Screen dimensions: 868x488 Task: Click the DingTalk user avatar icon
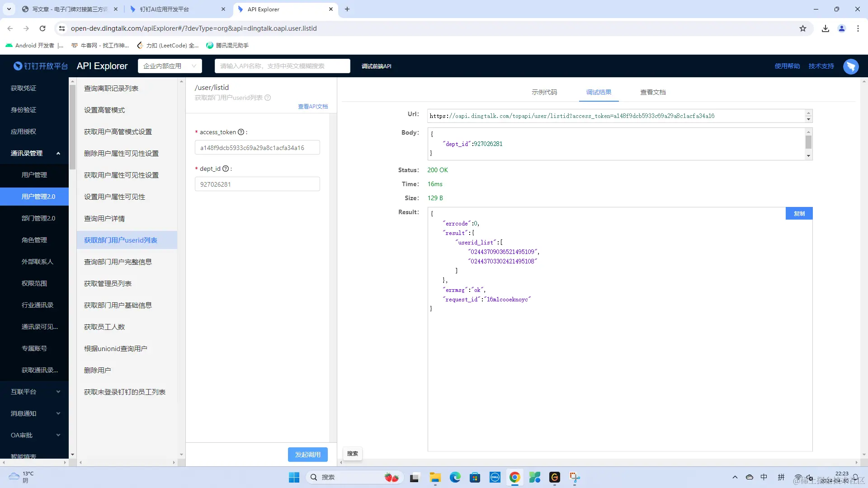click(850, 66)
